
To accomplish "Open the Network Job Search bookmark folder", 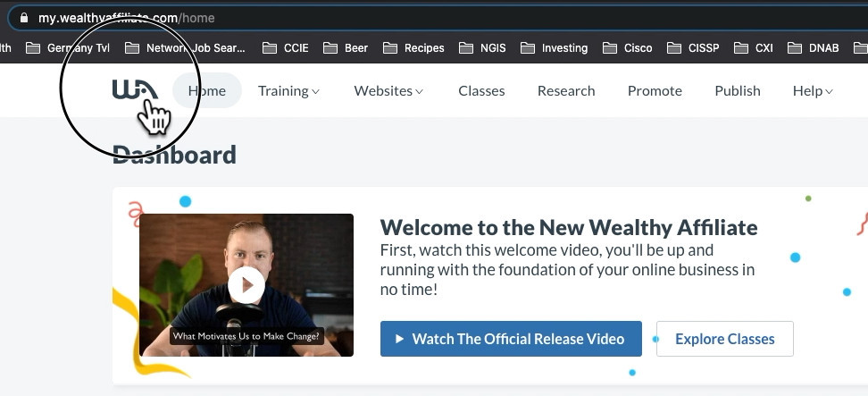I will click(x=185, y=48).
